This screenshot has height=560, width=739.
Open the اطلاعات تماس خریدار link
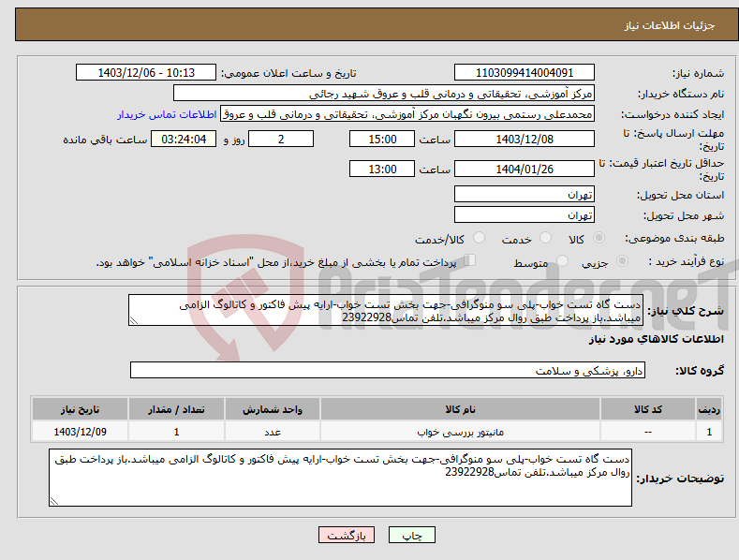(x=167, y=114)
